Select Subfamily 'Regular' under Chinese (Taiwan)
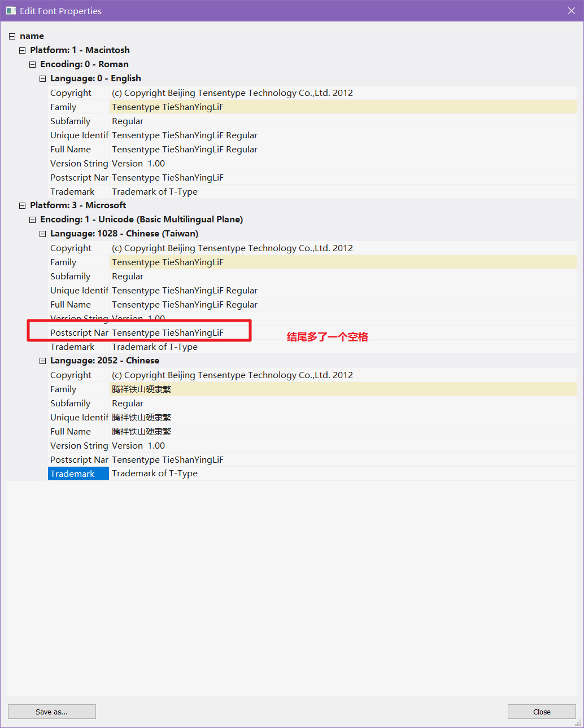 pyautogui.click(x=343, y=276)
